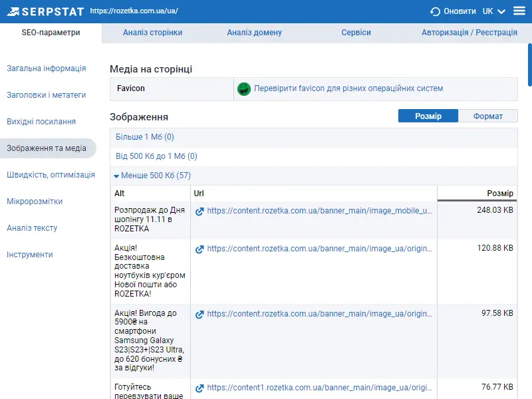Viewport: 532px width, 399px height.
Task: Click the Favicon row label
Action: click(x=130, y=88)
